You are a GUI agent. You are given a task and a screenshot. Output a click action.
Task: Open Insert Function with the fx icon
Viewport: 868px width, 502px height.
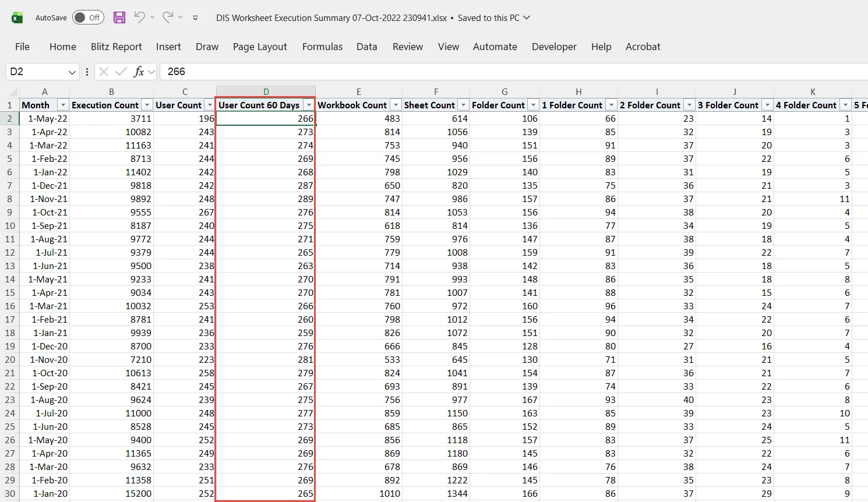tap(139, 72)
